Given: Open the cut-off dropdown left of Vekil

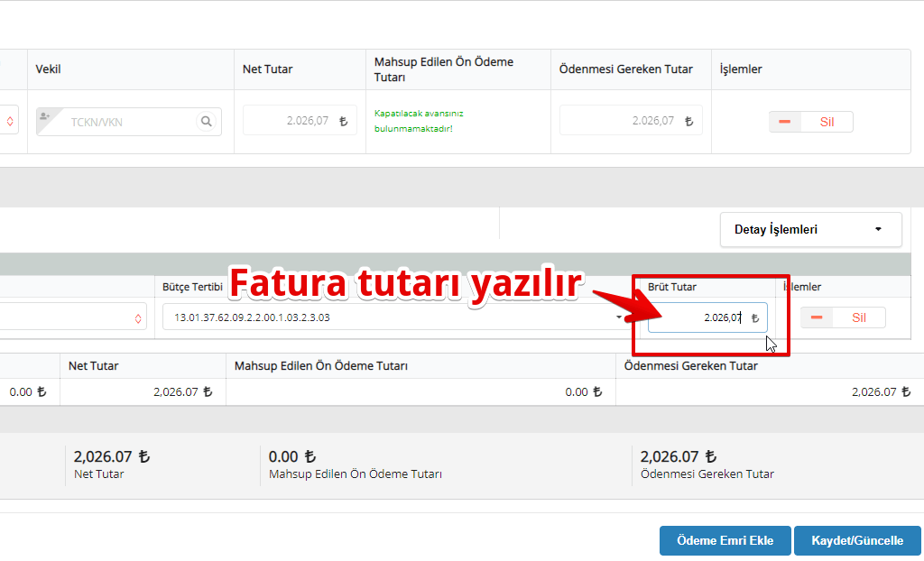Looking at the screenshot, I should tap(9, 122).
